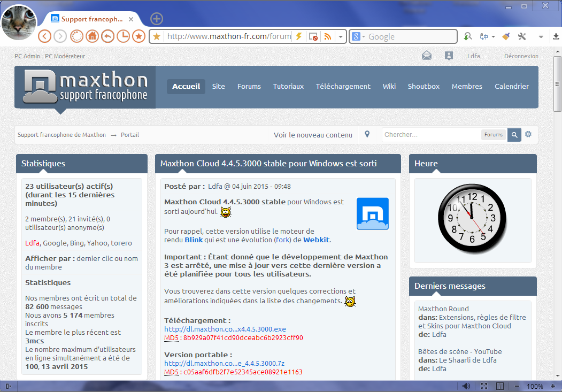Bookmark this page with address bar star
This screenshot has width=562, height=392.
[157, 36]
